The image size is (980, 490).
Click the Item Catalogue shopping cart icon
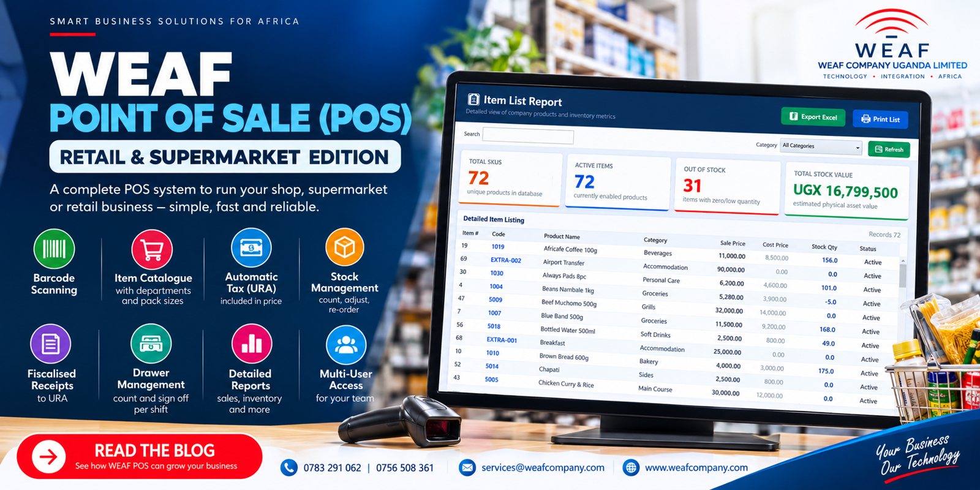tap(152, 249)
